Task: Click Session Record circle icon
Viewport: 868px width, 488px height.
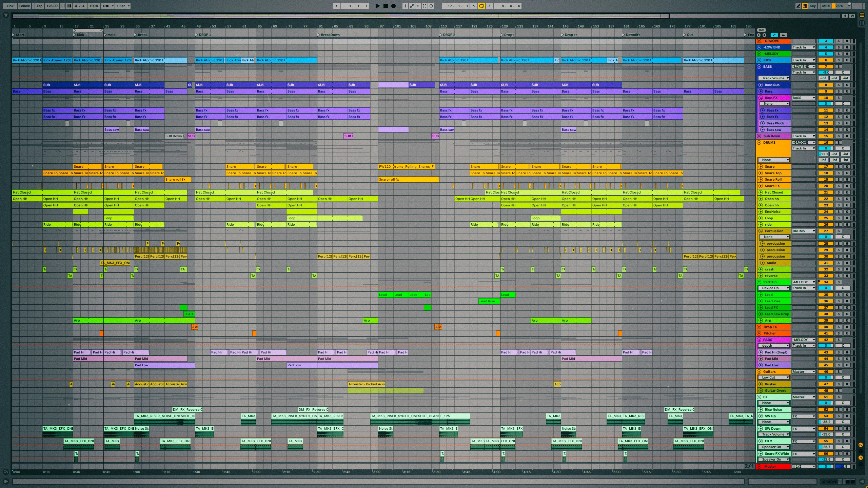Action: pos(431,6)
